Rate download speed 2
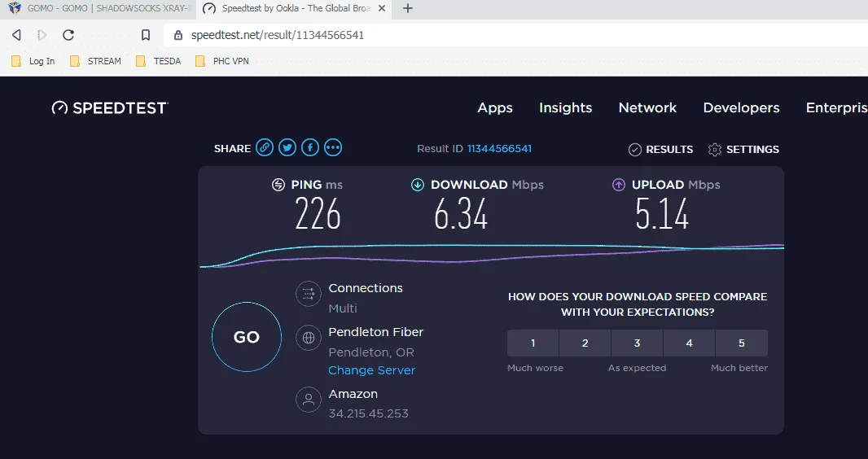The height and width of the screenshot is (459, 868). click(585, 343)
